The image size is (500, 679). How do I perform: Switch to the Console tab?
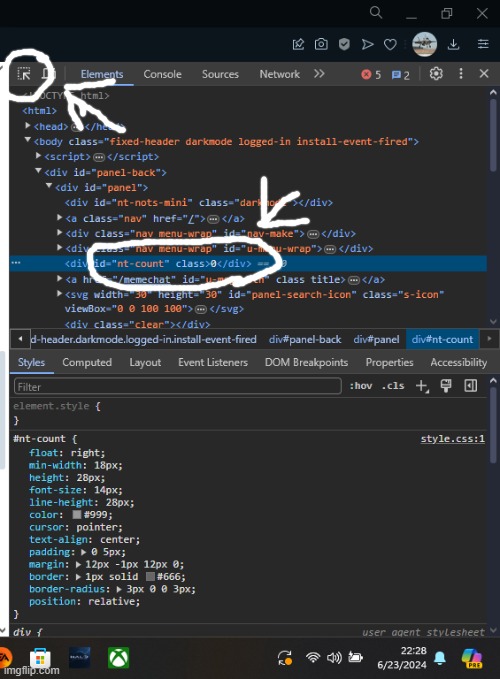162,74
